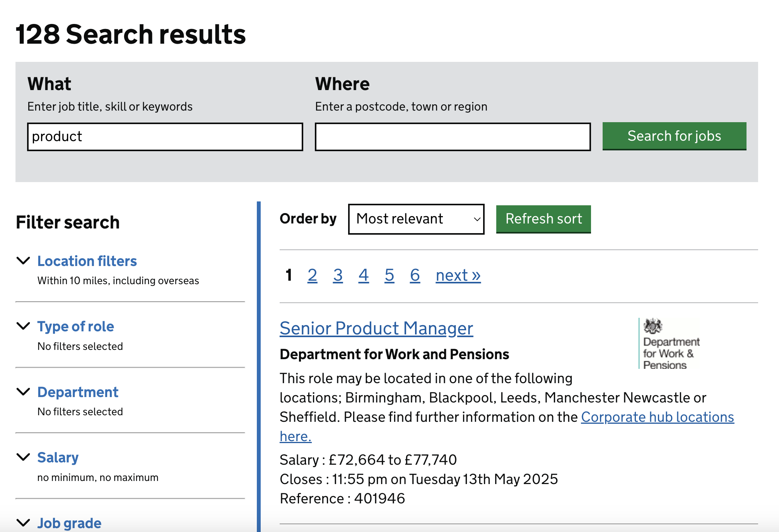Click the Type of role chevron icon
Screen dimensions: 779x532
[x=24, y=326]
